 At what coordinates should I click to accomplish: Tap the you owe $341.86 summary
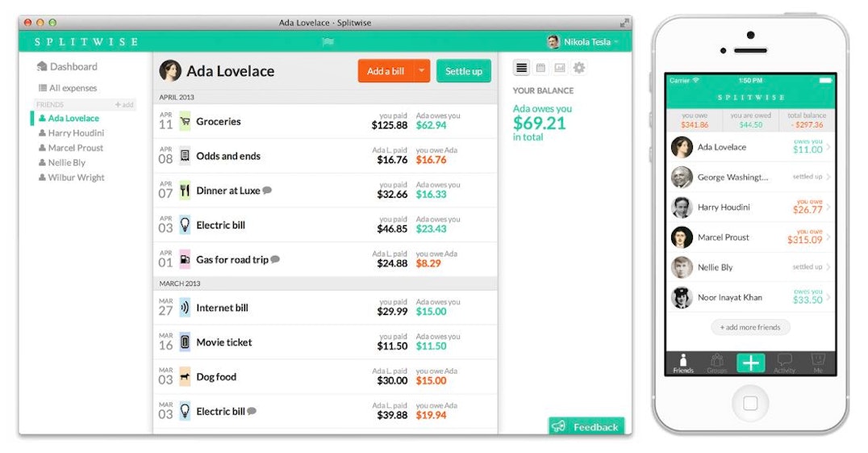click(695, 120)
